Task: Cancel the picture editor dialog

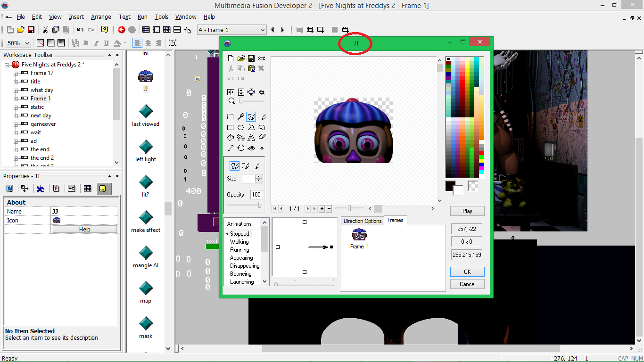Action: tap(467, 284)
